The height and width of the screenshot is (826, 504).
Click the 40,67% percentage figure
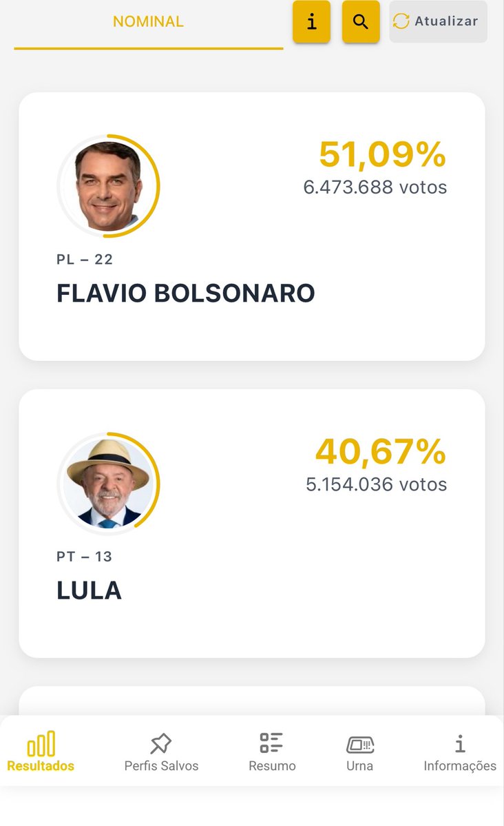(x=381, y=452)
